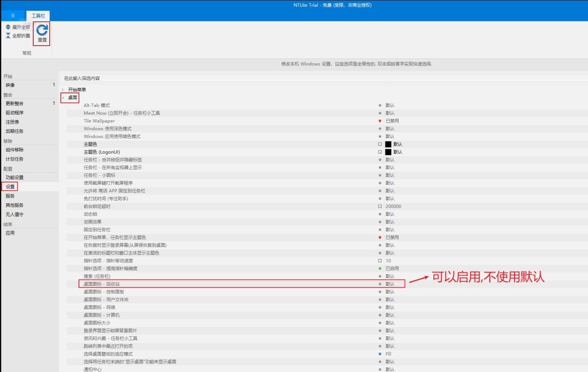Click the edit icon beside 前台锁定超时 value 200000
This screenshot has width=588, height=372.
pyautogui.click(x=380, y=206)
